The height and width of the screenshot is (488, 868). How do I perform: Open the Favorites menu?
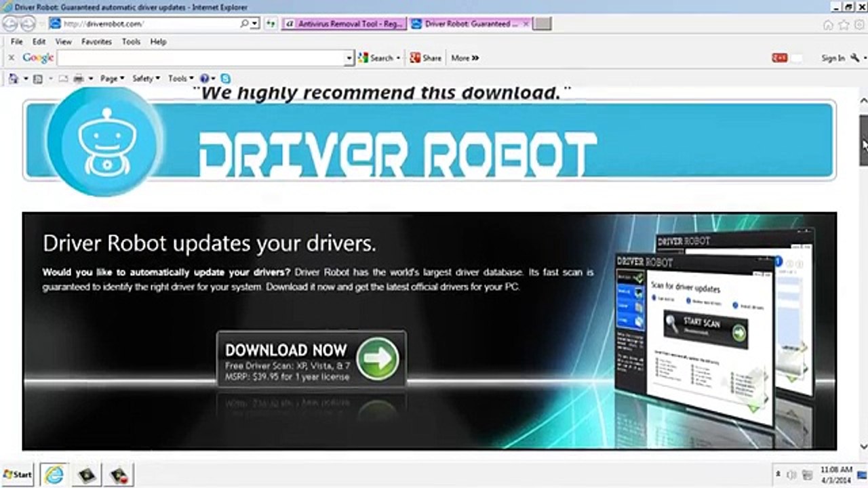[97, 41]
